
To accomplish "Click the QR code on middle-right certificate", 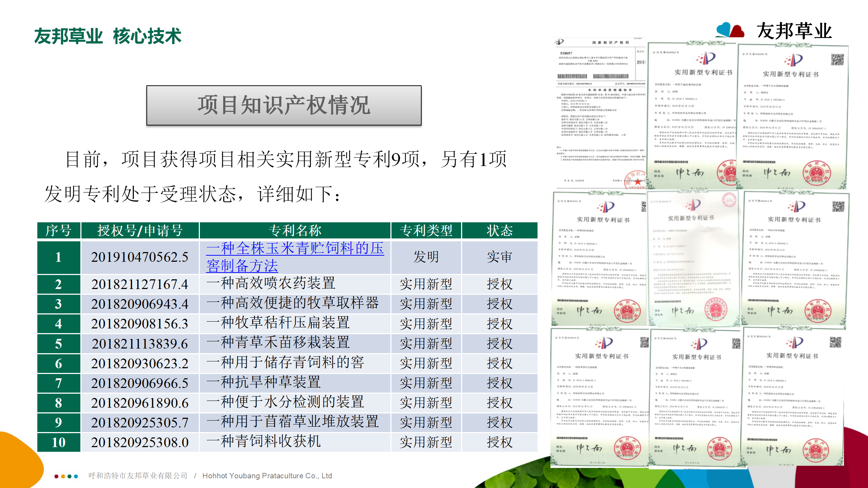I will click(838, 207).
